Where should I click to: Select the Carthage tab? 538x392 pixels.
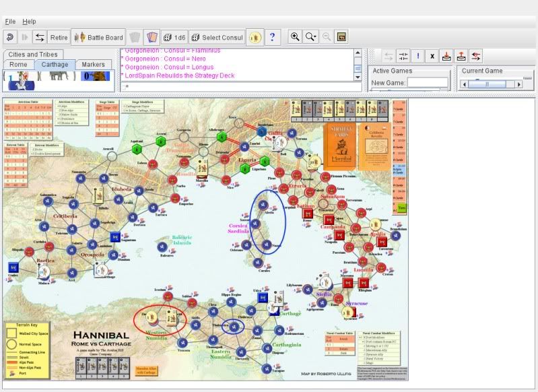(x=55, y=64)
